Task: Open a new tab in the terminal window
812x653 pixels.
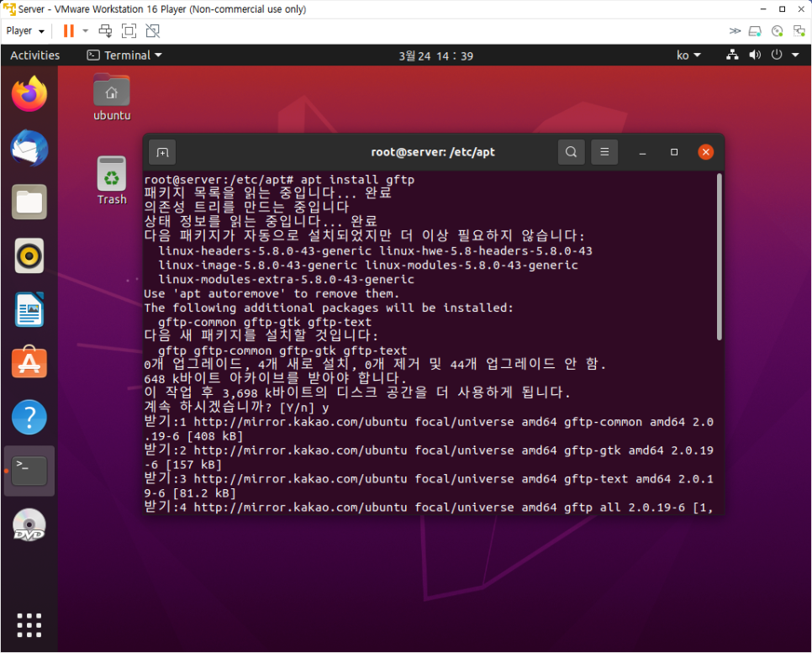Action: [x=162, y=152]
